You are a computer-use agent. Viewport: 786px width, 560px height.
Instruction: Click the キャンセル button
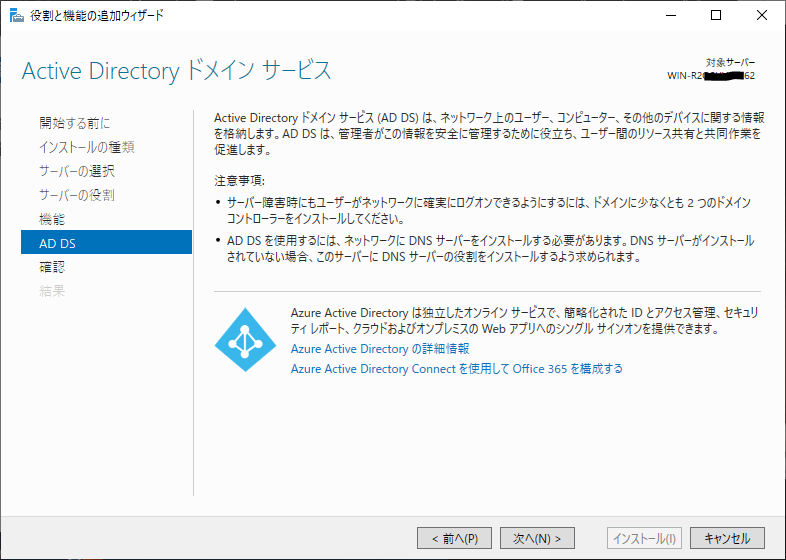[x=727, y=538]
